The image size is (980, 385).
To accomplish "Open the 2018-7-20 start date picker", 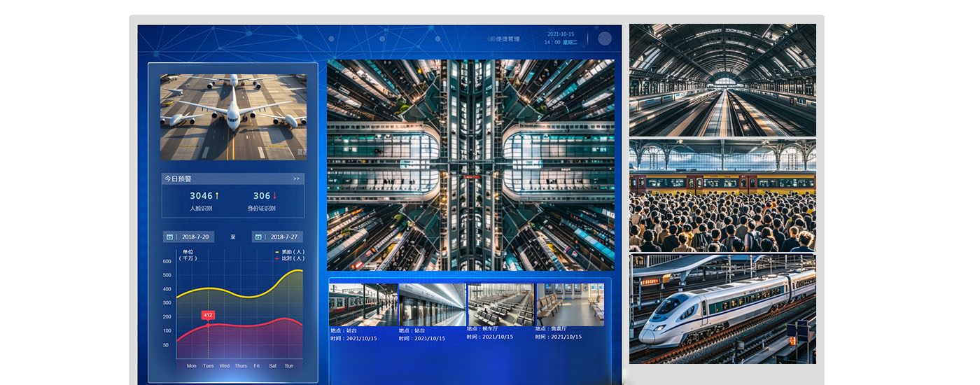I will [x=195, y=237].
